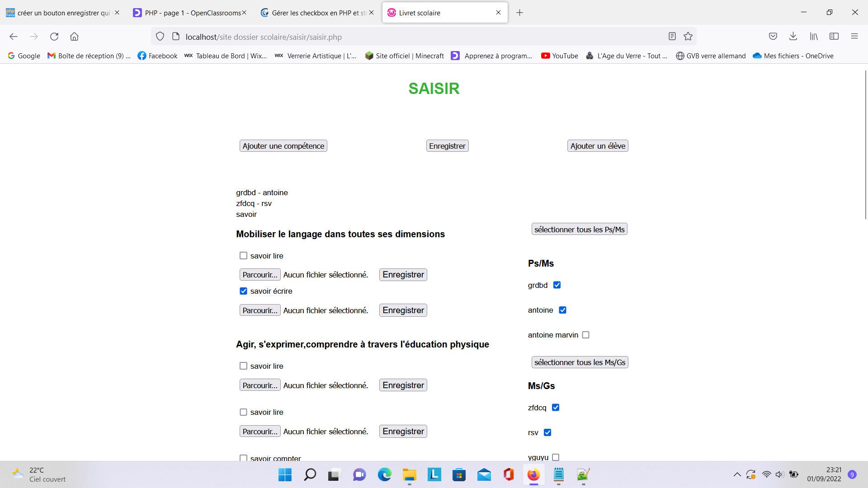Click 'sélectionner tous les Ms/Gs'
The image size is (868, 488).
tap(579, 362)
